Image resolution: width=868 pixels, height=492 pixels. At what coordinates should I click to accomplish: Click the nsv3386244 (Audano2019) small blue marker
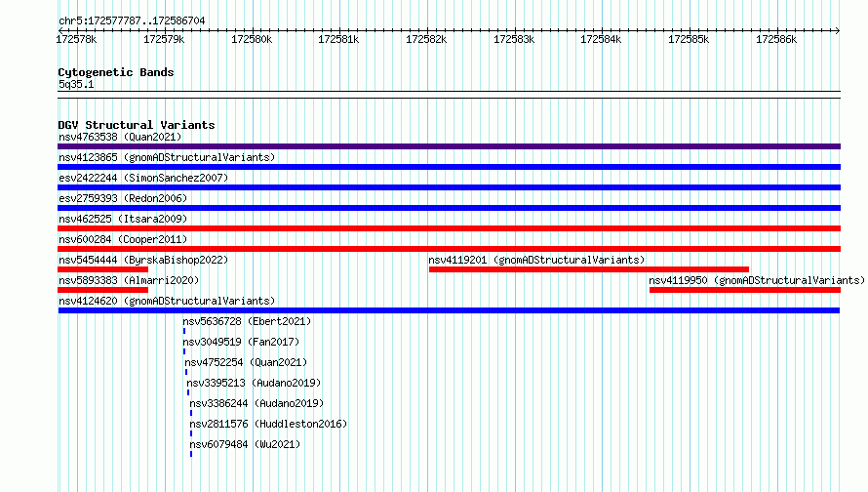[191, 413]
